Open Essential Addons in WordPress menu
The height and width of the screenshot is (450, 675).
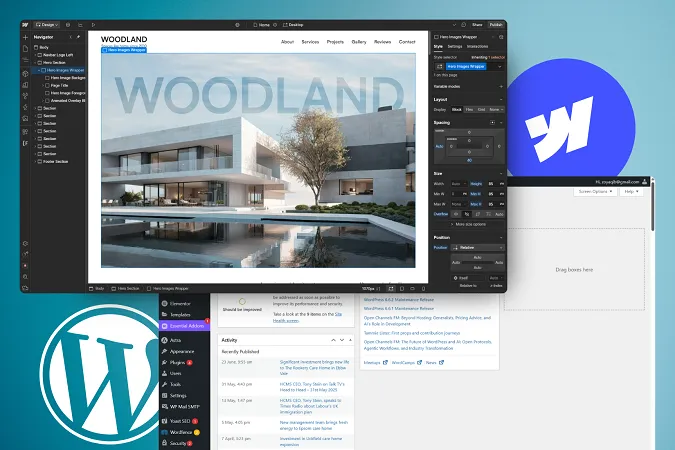pos(184,326)
